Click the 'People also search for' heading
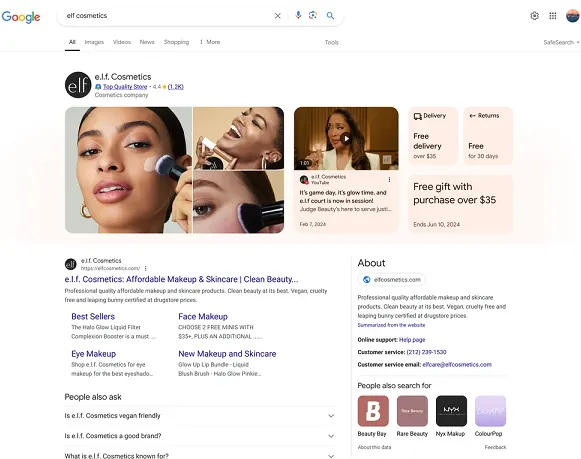Image resolution: width=581 pixels, height=459 pixels. coord(394,386)
